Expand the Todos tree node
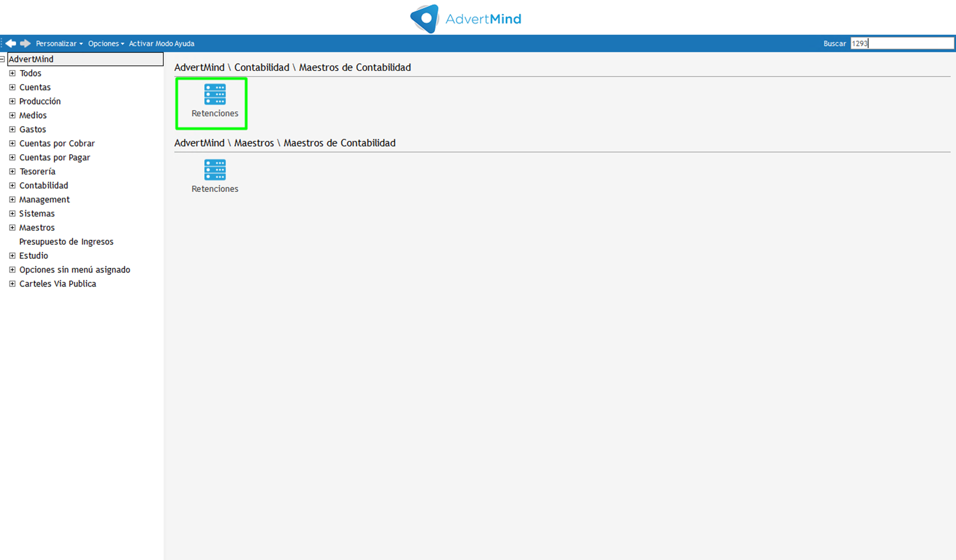The image size is (956, 560). click(12, 73)
